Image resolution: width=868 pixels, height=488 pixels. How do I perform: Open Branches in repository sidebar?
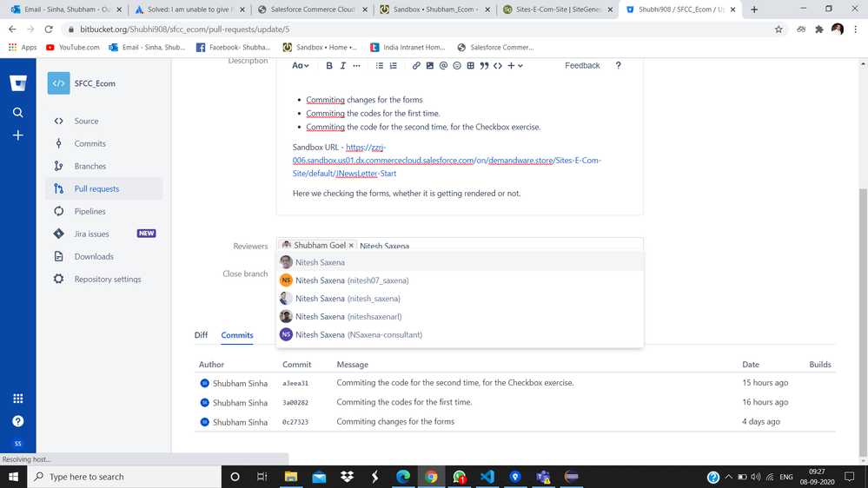(104, 166)
